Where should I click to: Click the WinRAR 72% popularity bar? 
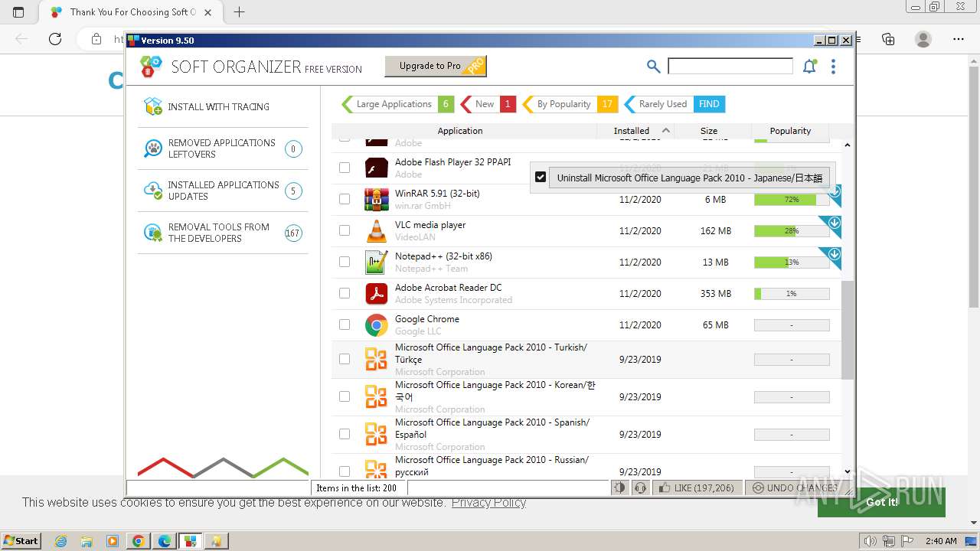pyautogui.click(x=792, y=199)
